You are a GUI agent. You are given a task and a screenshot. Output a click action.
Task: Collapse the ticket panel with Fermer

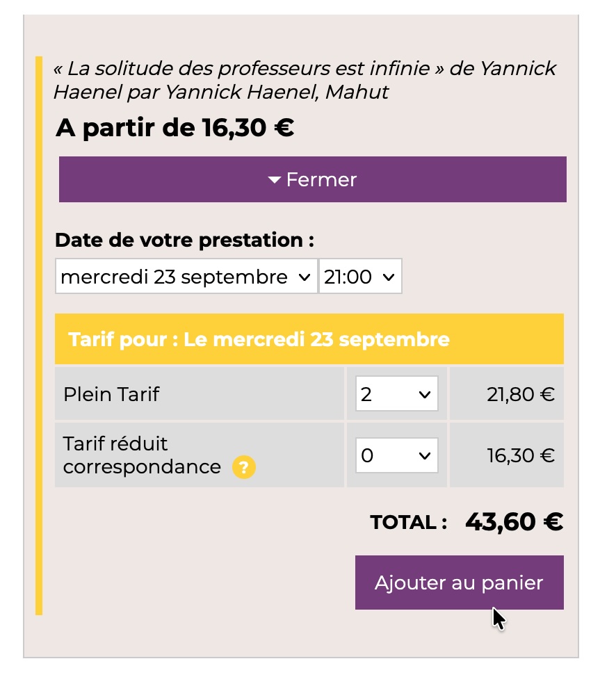coord(313,179)
